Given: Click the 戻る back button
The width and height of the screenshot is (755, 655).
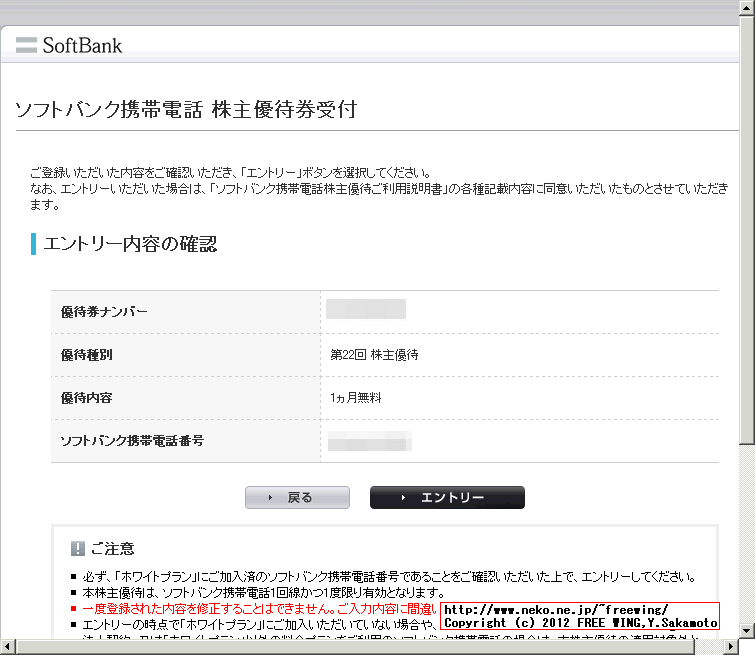Looking at the screenshot, I should [297, 498].
